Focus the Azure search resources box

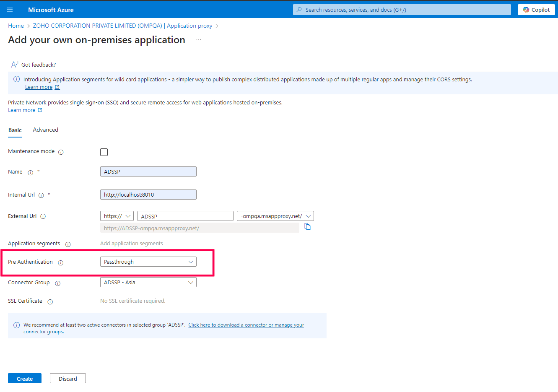pos(402,10)
